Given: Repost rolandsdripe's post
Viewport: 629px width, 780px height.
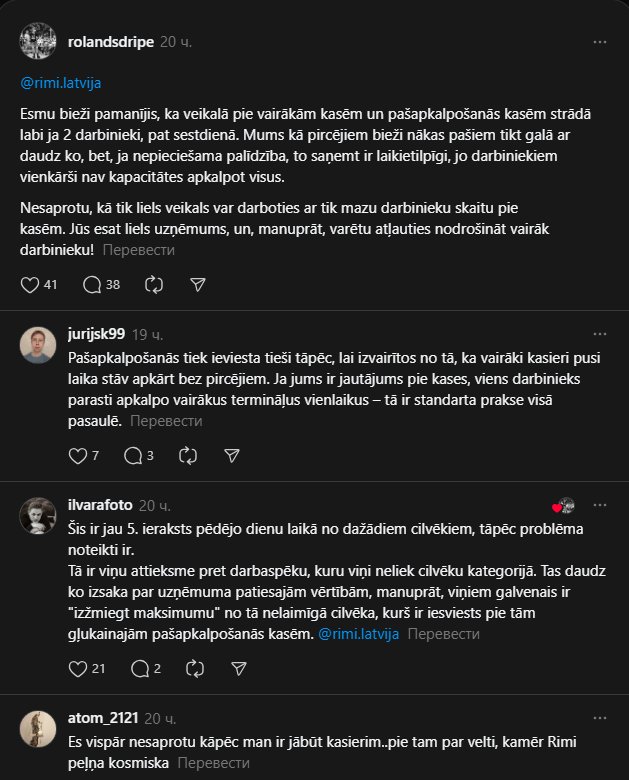Looking at the screenshot, I should [154, 284].
